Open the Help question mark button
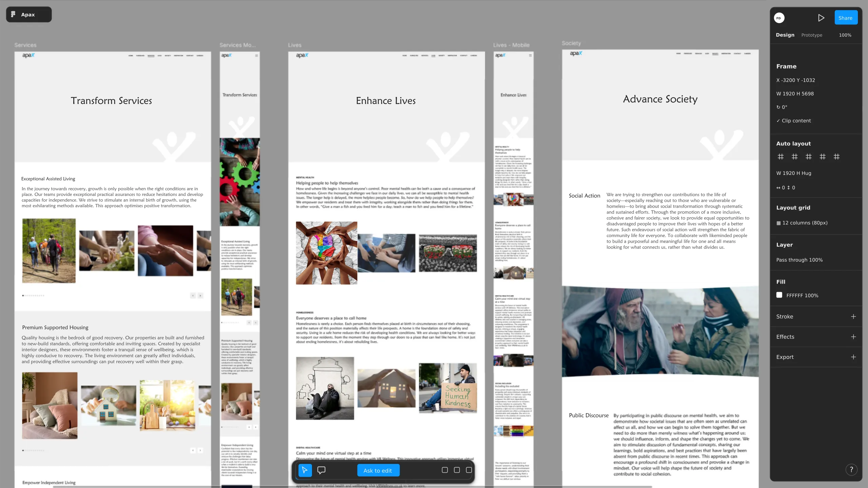 [851, 469]
